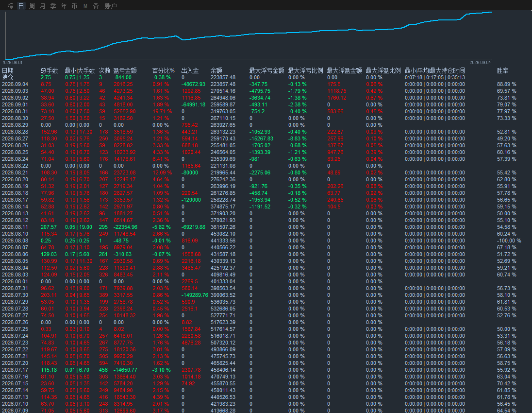Click the -5.82 % percentage cell
The height and width of the screenshot is (413, 532).
pyautogui.click(x=162, y=227)
